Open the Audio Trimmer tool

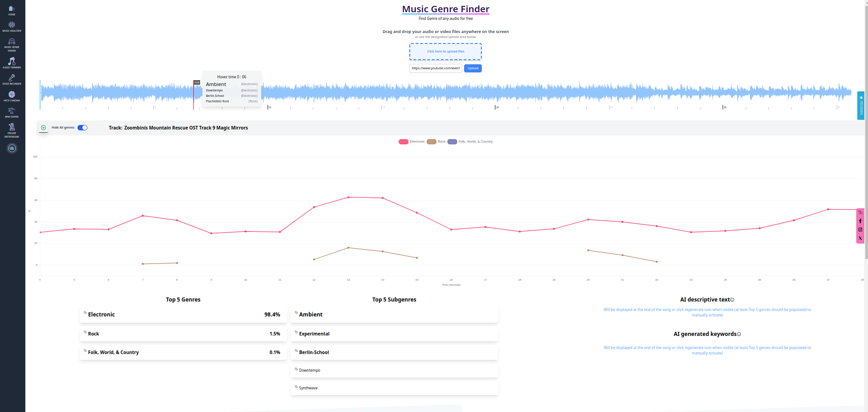click(12, 62)
